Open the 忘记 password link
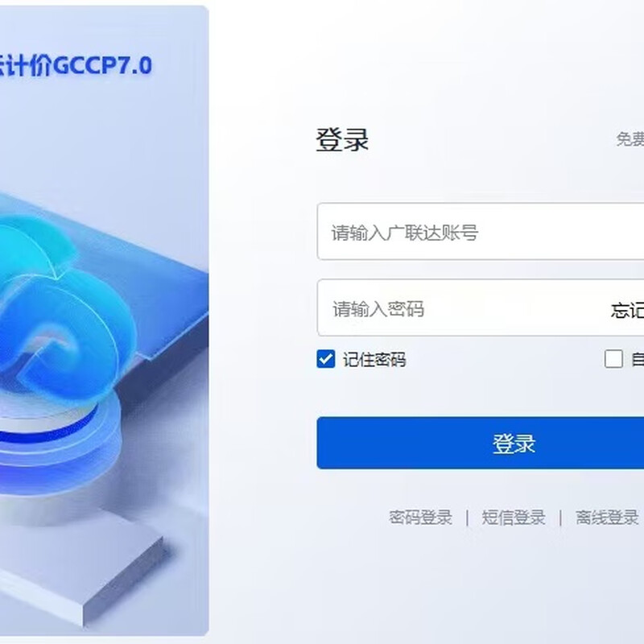This screenshot has width=644, height=644. pos(627,310)
